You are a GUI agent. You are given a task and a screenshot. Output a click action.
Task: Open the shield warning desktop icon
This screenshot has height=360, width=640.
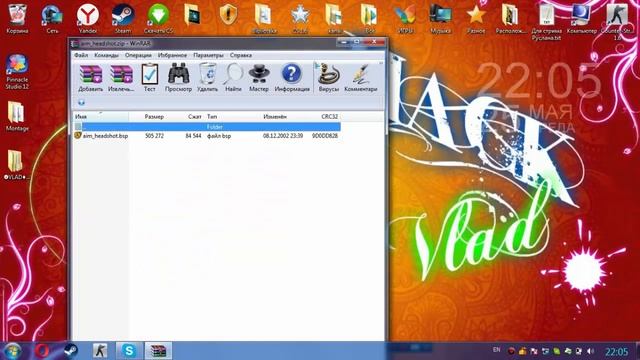(229, 16)
